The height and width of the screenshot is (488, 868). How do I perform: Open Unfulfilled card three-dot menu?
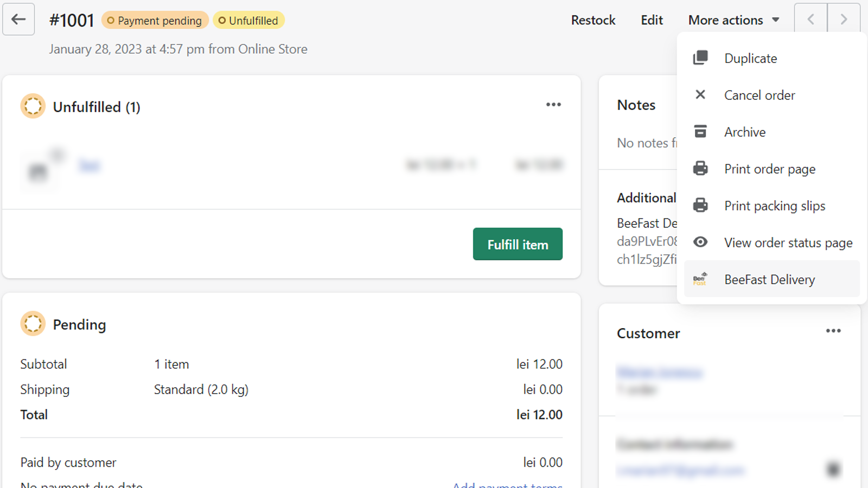(x=553, y=105)
